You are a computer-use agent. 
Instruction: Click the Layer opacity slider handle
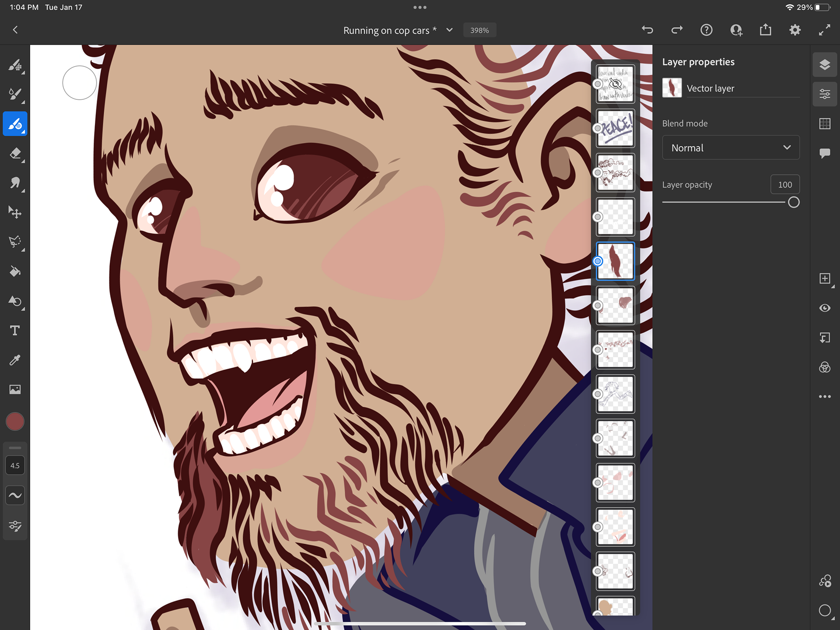tap(794, 202)
